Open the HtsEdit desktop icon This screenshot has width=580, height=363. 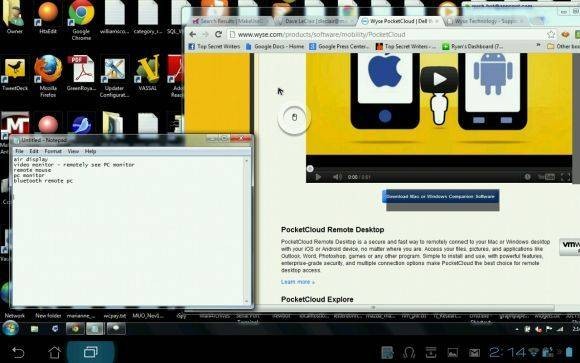click(x=48, y=17)
